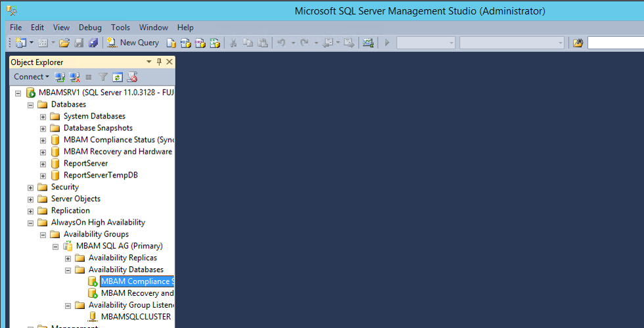Click the Analysis Services XMLA Query icon
This screenshot has height=328, width=644.
pyautogui.click(x=215, y=43)
